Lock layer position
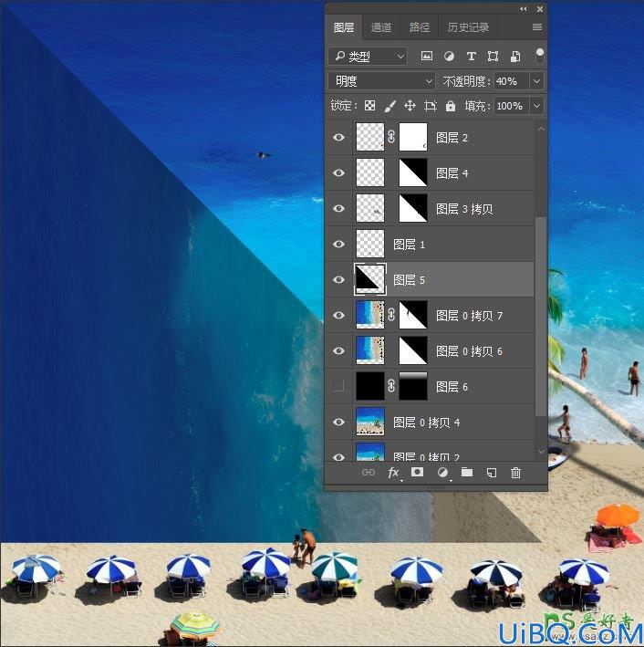Image resolution: width=644 pixels, height=647 pixels. tap(410, 106)
